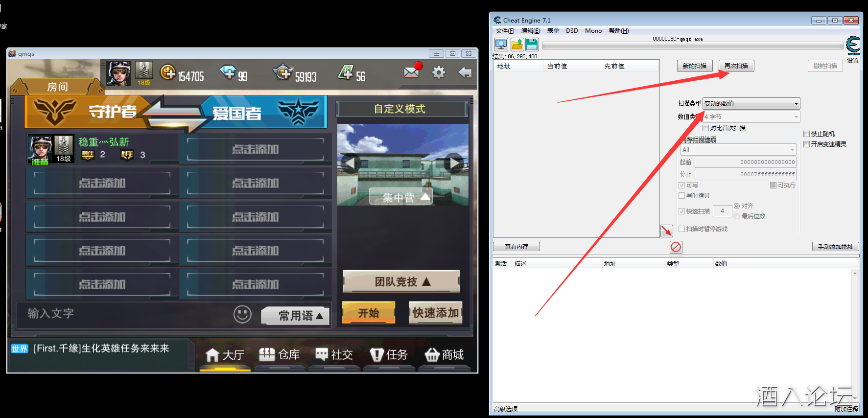Click the gold coin plus icon beside 154705
Screen dimensions: 868x418
click(x=168, y=72)
